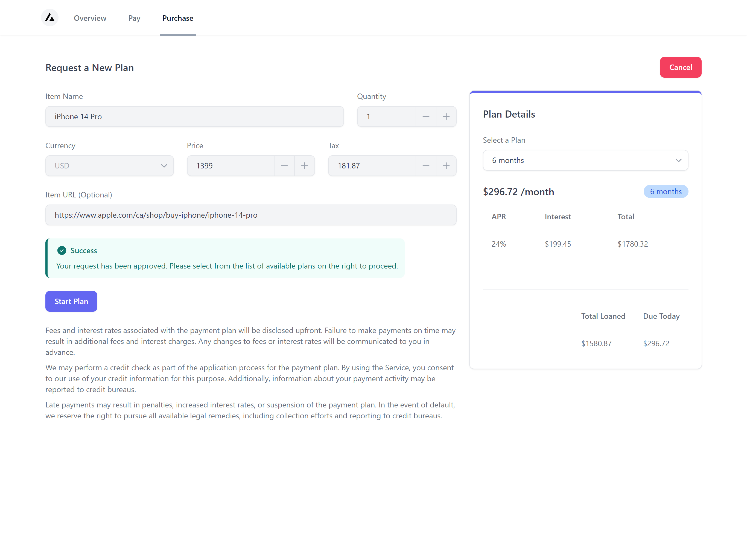Click the green Success checkmark icon
Screen dimensions: 747x560
coord(62,251)
